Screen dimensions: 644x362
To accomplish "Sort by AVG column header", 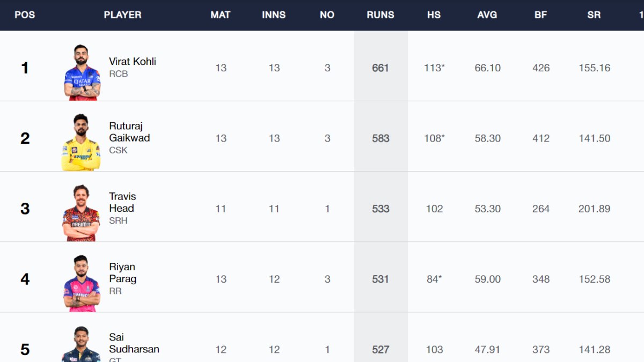I will click(487, 15).
